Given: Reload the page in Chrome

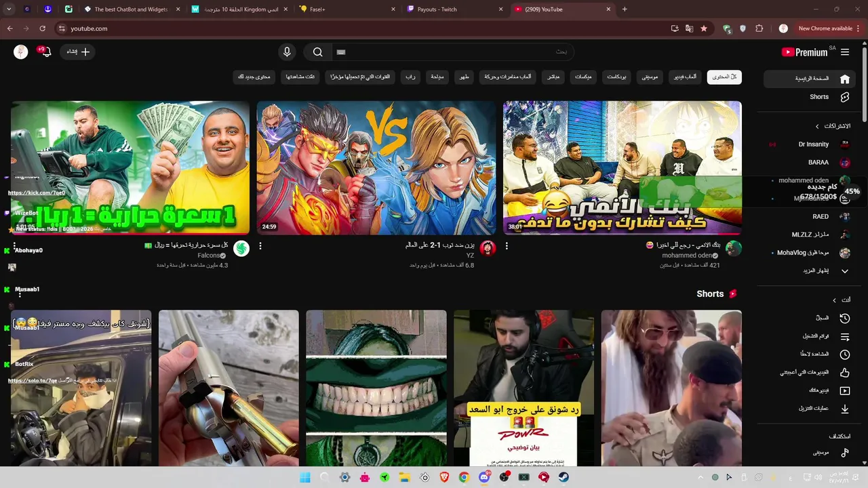Looking at the screenshot, I should [x=42, y=28].
